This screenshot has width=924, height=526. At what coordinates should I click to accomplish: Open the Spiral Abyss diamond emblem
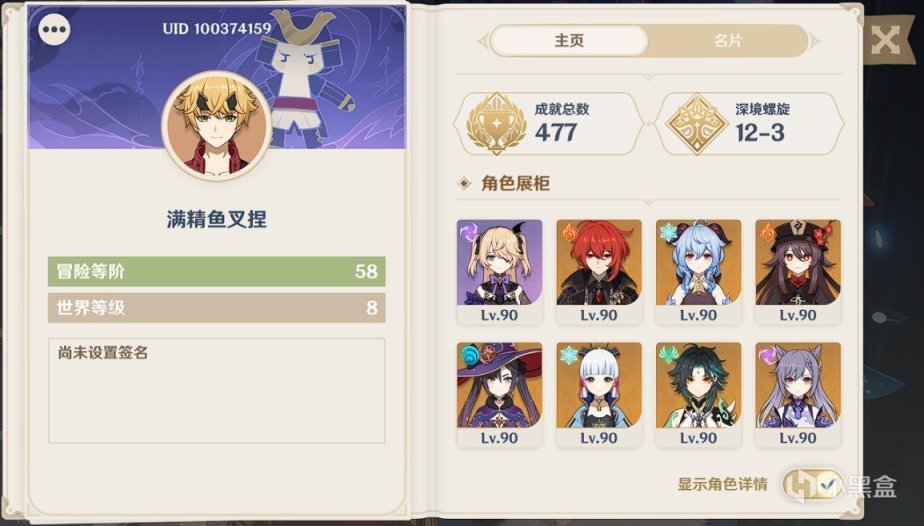697,124
